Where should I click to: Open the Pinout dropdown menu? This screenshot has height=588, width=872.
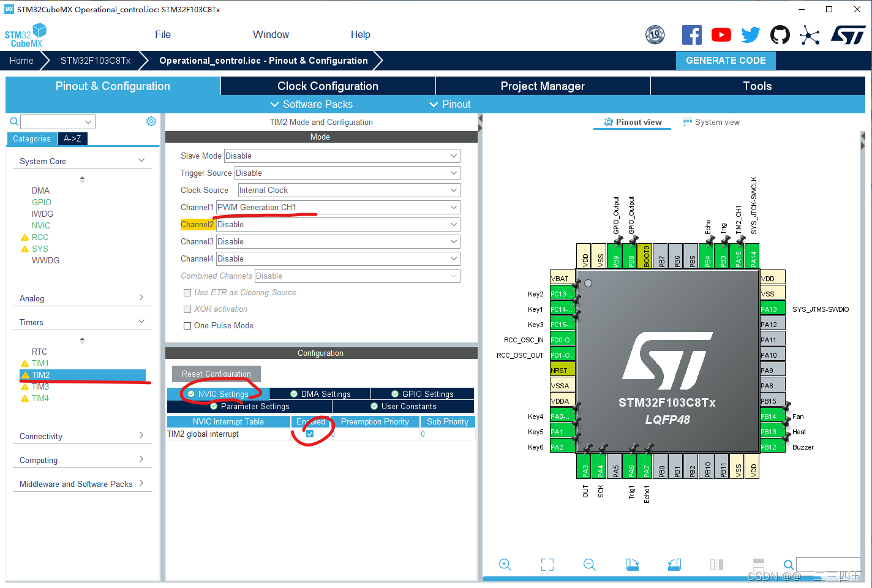point(450,104)
